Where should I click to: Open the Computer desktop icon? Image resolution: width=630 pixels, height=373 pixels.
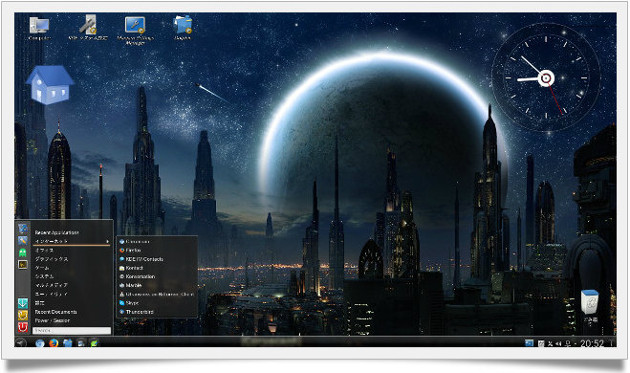click(x=39, y=27)
